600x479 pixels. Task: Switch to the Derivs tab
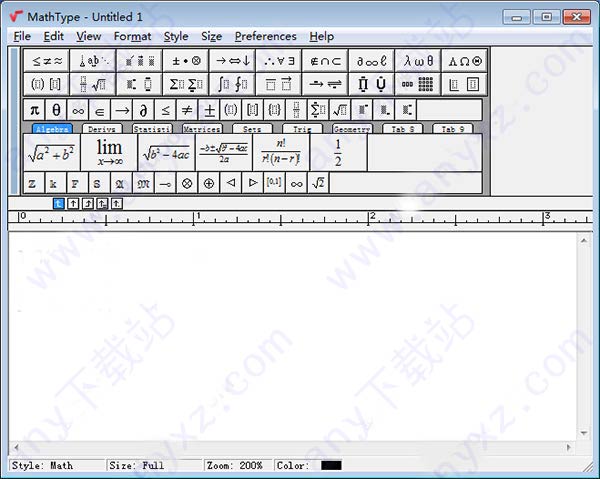(x=102, y=129)
